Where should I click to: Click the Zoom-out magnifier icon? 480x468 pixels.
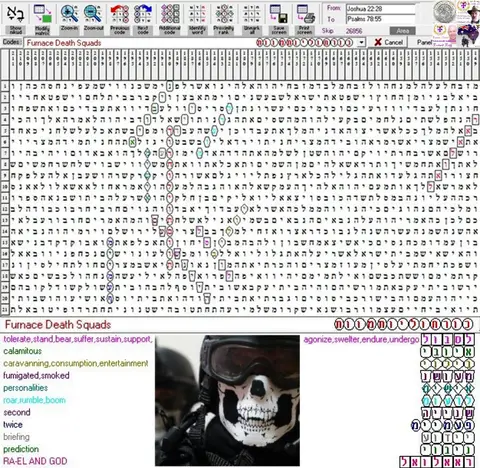93,14
